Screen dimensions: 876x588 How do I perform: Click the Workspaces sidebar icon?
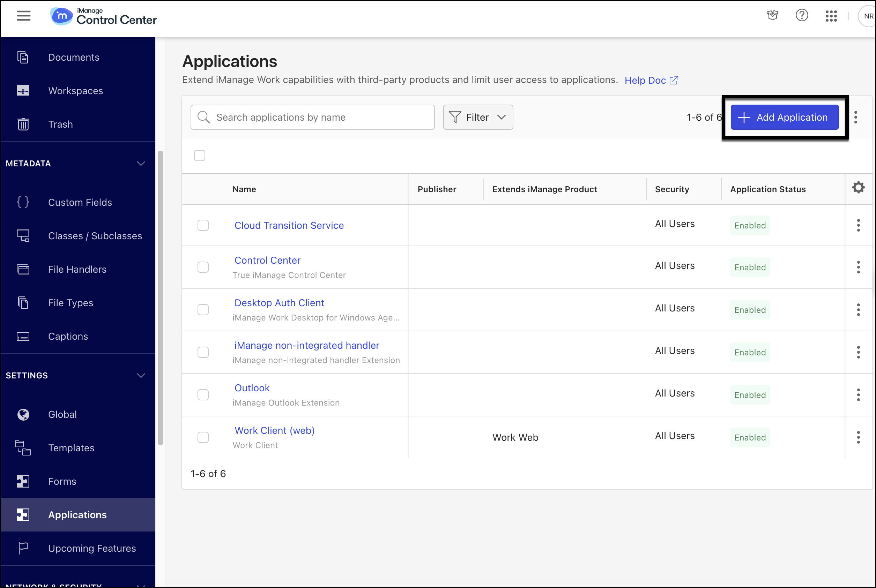tap(23, 91)
